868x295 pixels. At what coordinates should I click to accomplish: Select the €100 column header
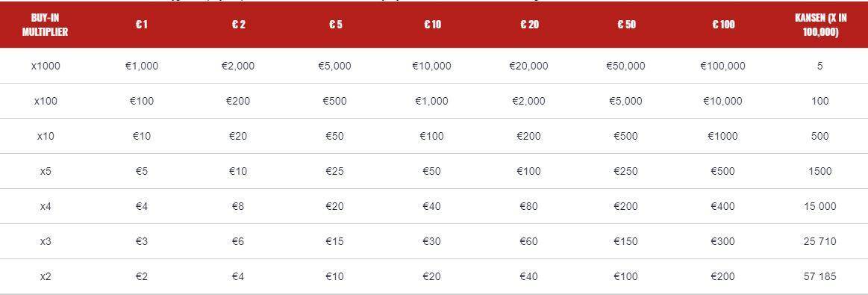pyautogui.click(x=723, y=25)
